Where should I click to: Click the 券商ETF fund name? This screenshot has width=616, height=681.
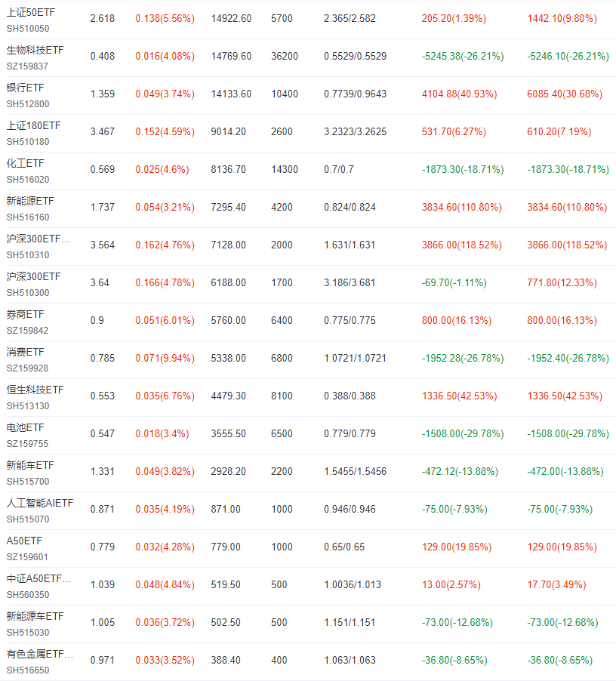tap(25, 315)
